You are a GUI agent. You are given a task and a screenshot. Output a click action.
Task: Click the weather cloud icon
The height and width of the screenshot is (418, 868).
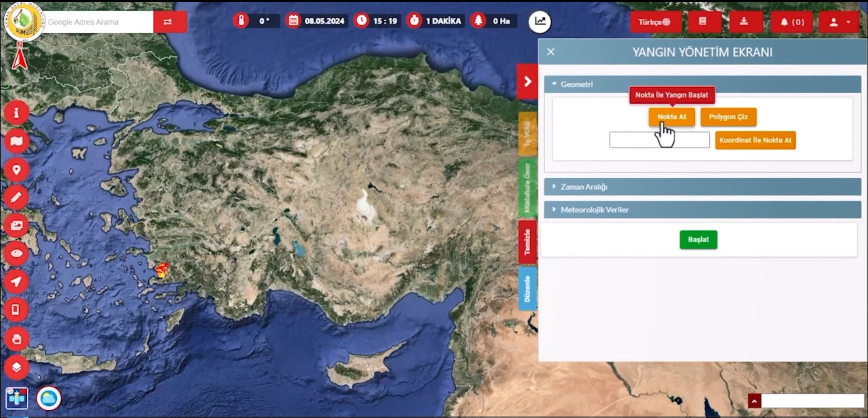point(48,399)
